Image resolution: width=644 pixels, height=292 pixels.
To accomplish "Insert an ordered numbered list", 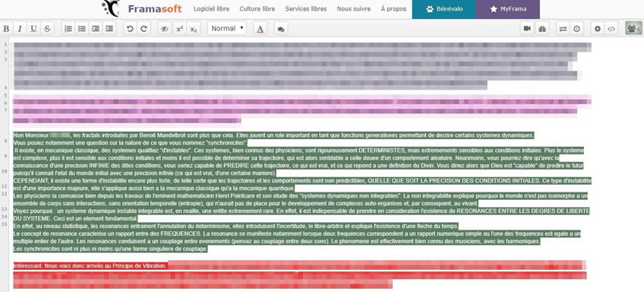I will click(x=68, y=29).
